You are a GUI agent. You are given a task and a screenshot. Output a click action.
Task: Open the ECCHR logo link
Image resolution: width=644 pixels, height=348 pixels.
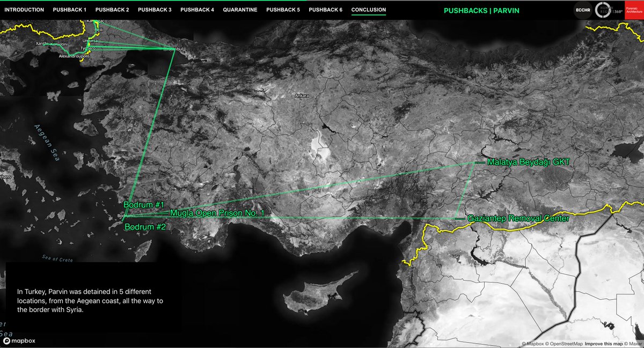coord(582,10)
